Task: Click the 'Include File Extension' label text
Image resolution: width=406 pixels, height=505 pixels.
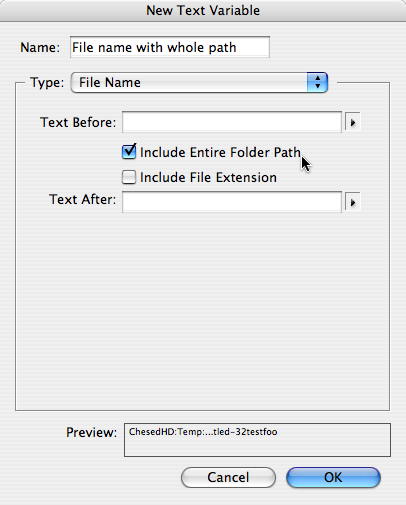Action: [x=208, y=177]
